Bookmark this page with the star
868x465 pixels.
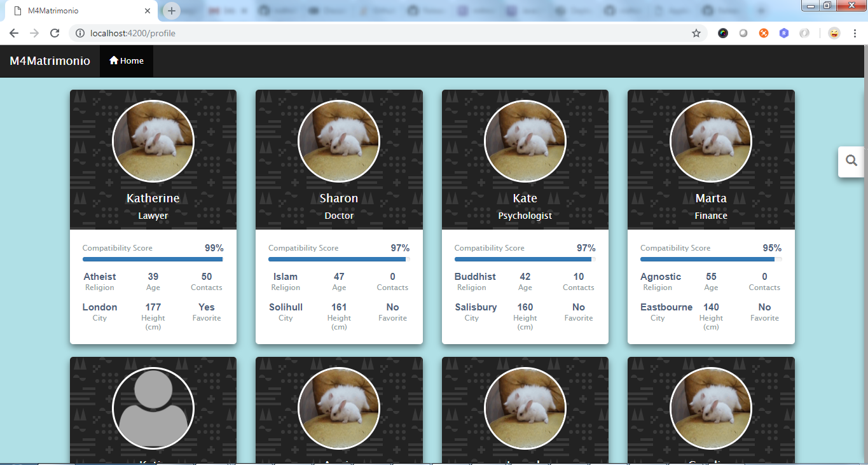click(x=696, y=33)
